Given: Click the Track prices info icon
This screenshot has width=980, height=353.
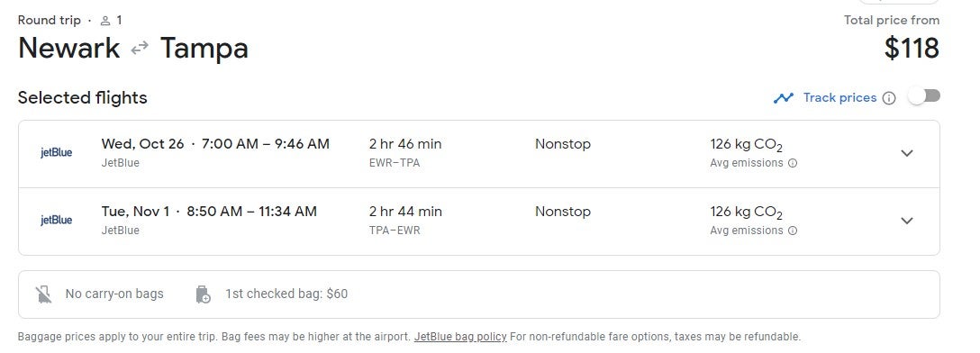Looking at the screenshot, I should click(889, 98).
